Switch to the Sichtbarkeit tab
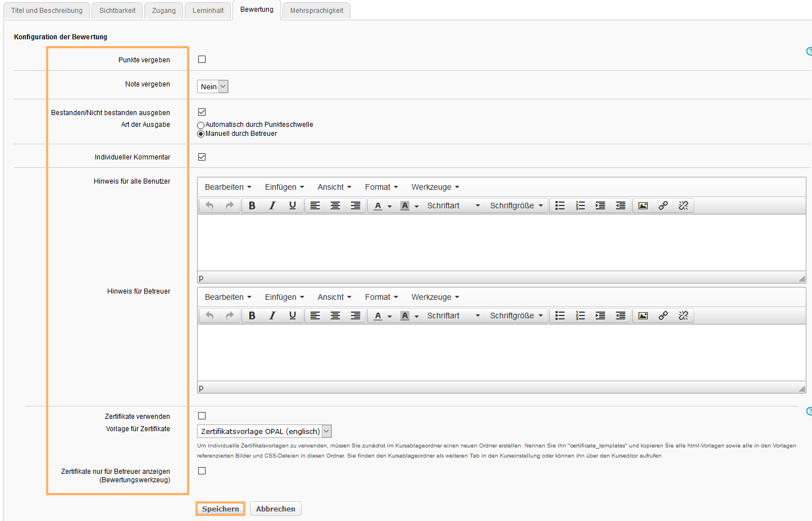The image size is (812, 521). 117,11
